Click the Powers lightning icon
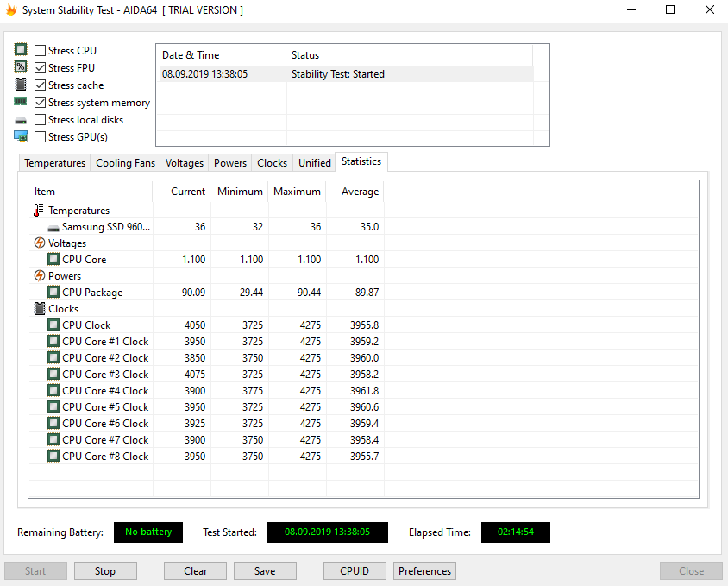The height and width of the screenshot is (586, 728). pyautogui.click(x=40, y=275)
